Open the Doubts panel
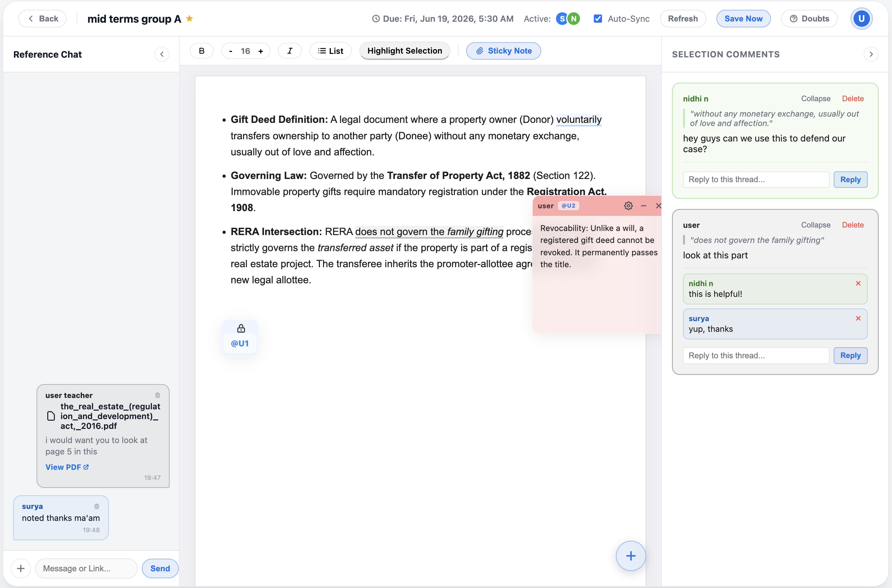The image size is (892, 588). point(809,19)
